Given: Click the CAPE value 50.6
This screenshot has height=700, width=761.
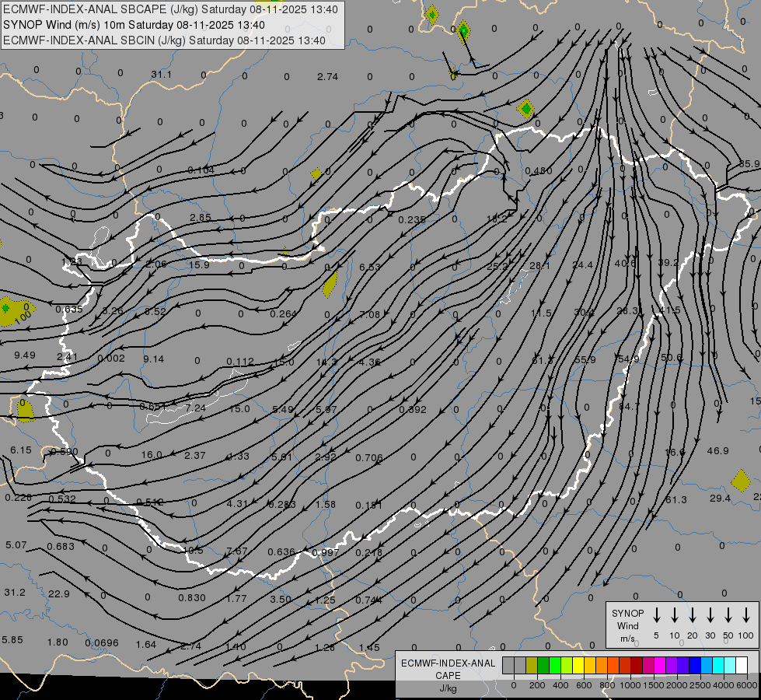Looking at the screenshot, I should coord(671,358).
